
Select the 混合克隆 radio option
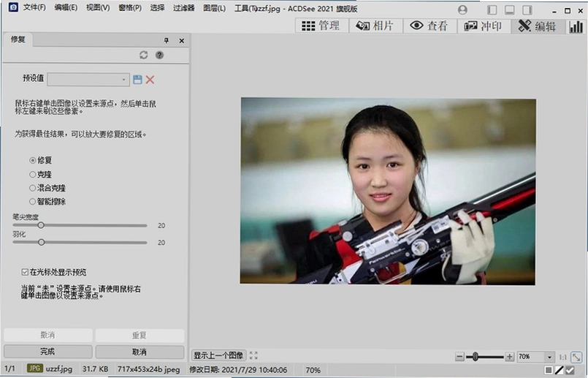[47, 188]
